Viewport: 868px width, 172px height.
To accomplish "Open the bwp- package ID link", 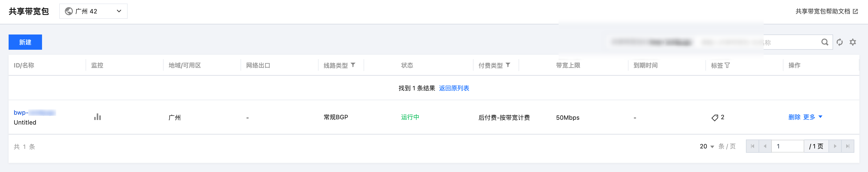I will 34,113.
